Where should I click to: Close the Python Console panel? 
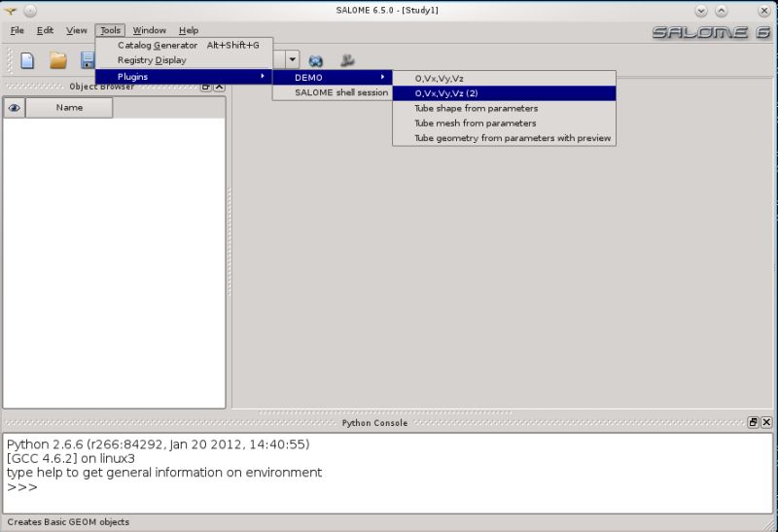(766, 422)
